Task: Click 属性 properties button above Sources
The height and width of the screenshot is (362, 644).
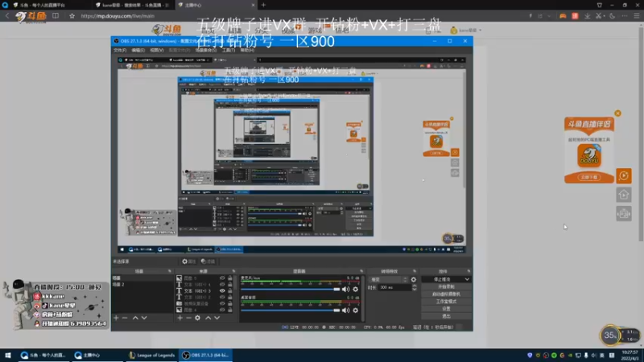Action: coord(189,261)
